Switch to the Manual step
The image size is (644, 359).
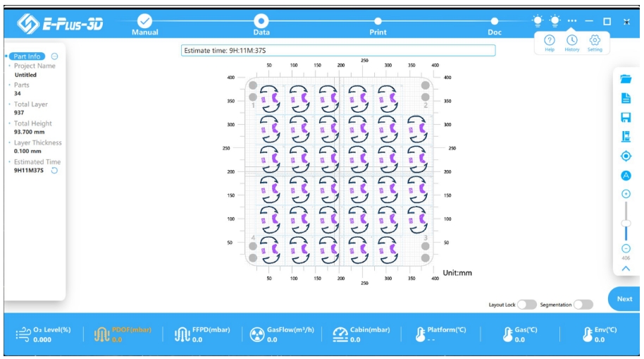pyautogui.click(x=144, y=24)
